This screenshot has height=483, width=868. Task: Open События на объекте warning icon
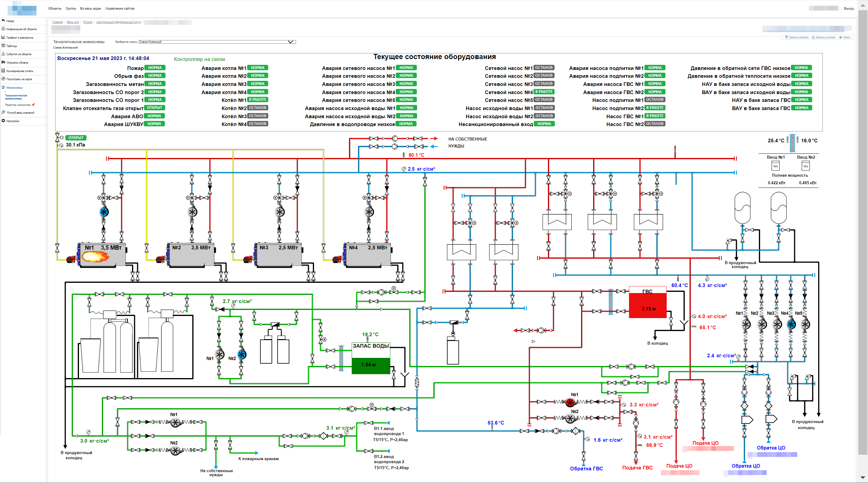[3, 54]
